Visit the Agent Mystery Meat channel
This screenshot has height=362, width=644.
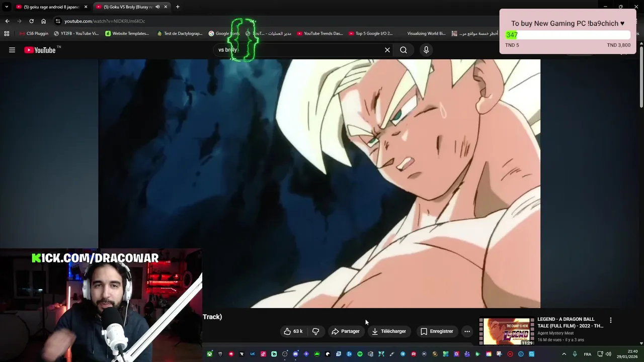(x=555, y=333)
